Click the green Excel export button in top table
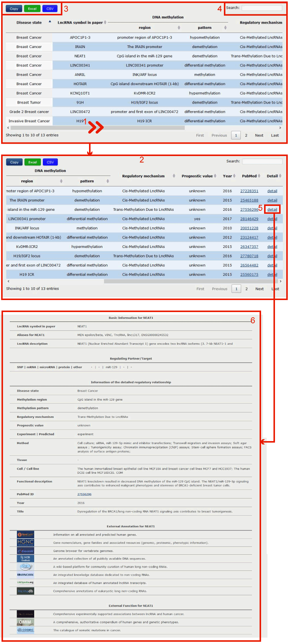 coord(32,9)
